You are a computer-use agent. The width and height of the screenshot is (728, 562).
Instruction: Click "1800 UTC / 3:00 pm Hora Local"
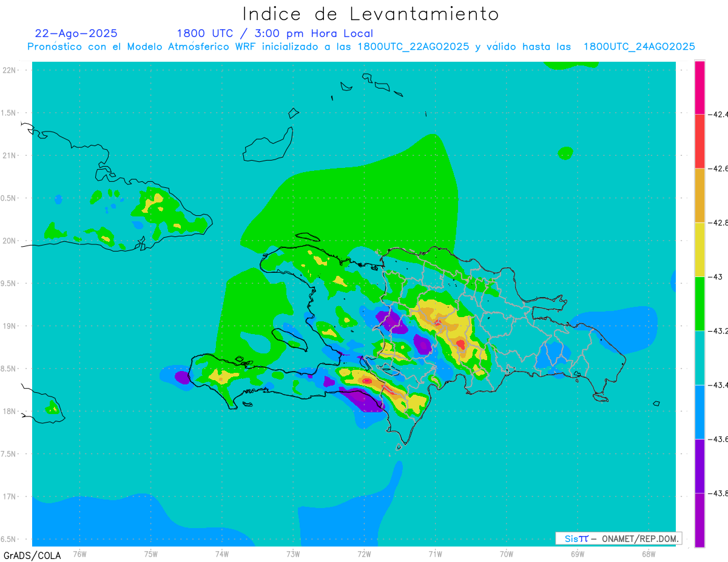click(x=275, y=33)
